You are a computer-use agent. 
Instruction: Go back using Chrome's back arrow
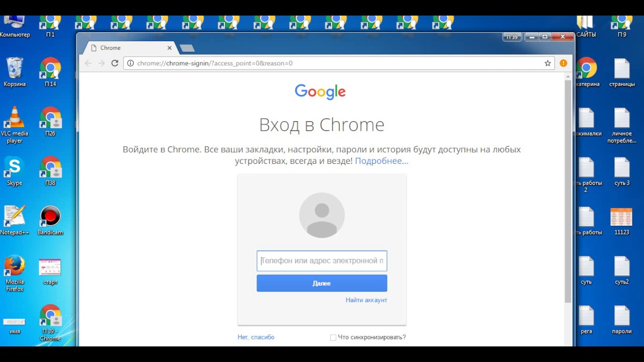pyautogui.click(x=88, y=63)
